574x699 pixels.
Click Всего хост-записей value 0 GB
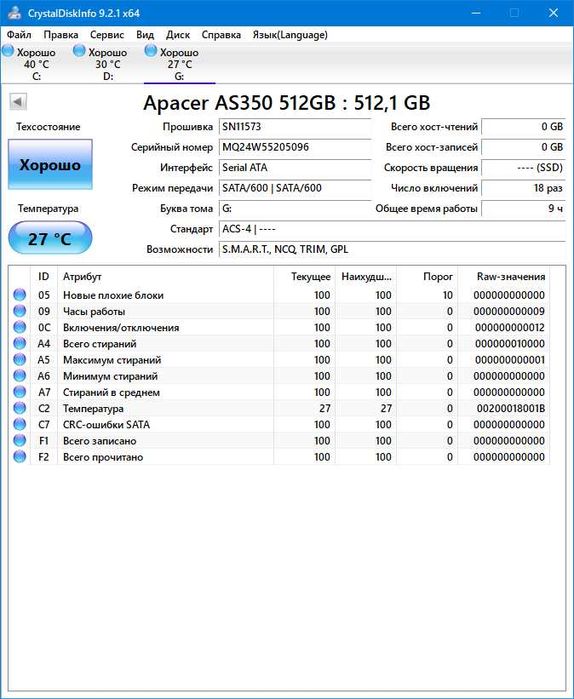point(524,147)
